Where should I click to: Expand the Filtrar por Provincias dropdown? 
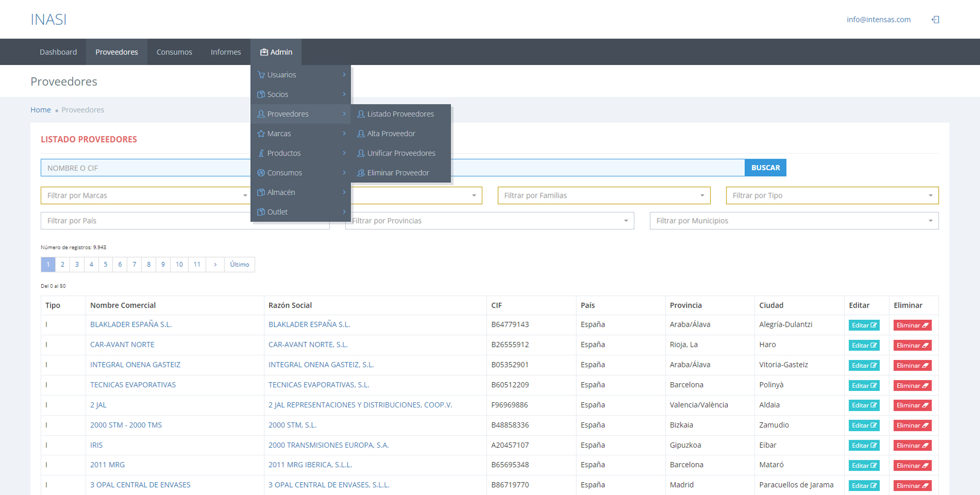click(489, 221)
